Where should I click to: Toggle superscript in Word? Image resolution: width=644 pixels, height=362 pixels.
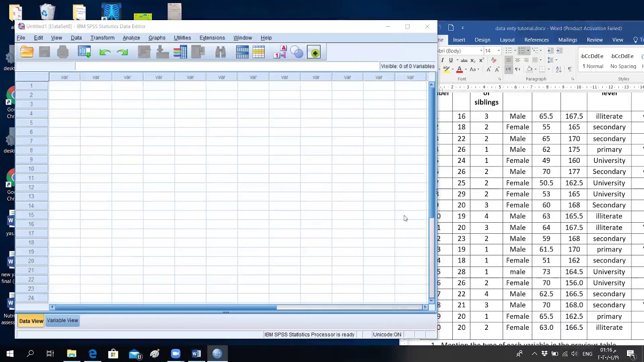point(481,60)
